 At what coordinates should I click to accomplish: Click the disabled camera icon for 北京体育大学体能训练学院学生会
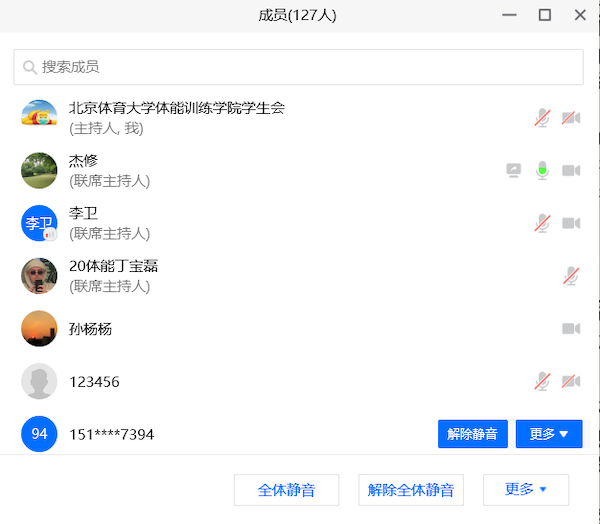tap(571, 118)
